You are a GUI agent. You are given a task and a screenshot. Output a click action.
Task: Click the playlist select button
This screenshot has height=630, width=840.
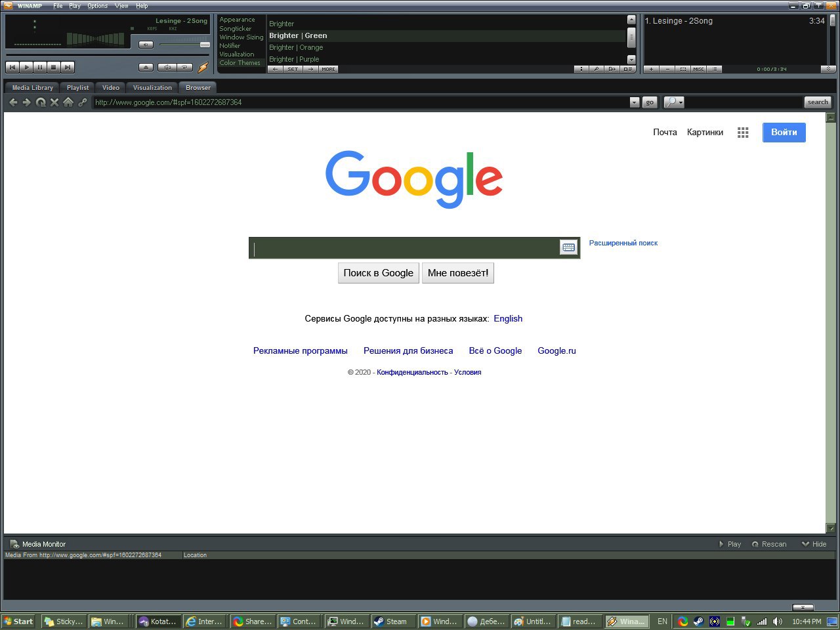pyautogui.click(x=682, y=69)
